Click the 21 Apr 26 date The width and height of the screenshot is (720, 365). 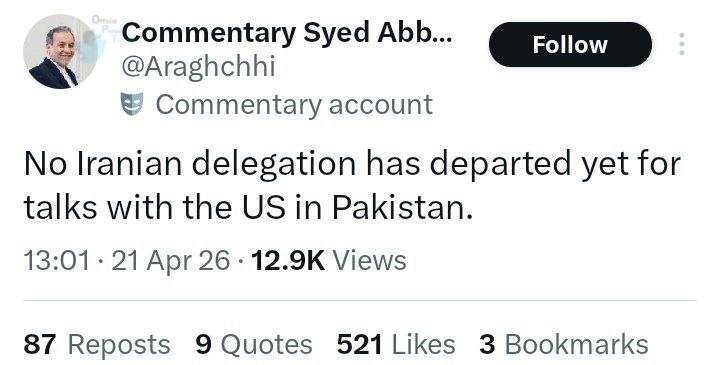[170, 260]
